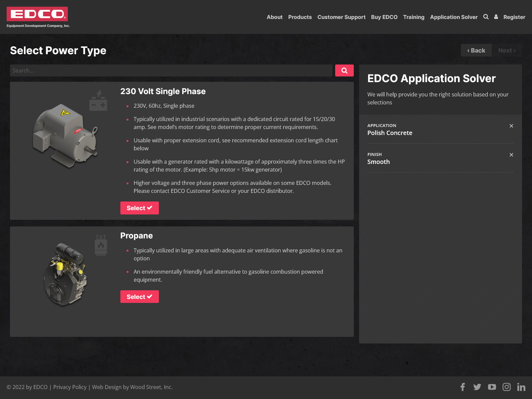Click the electric motor image
Screen dimensions: 532x399
65,136
